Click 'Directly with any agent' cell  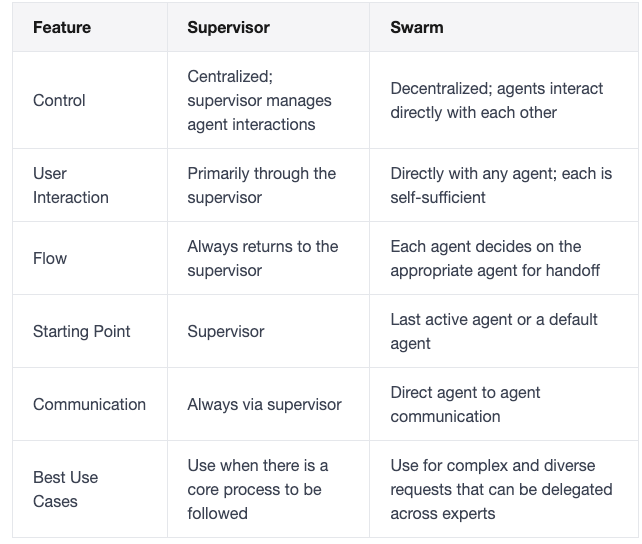[x=500, y=185]
